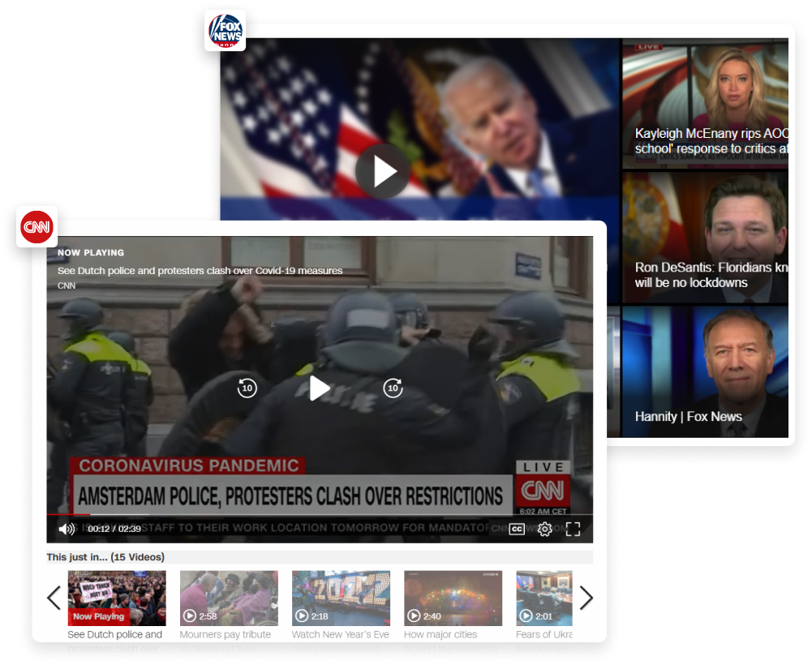Open the 2:01 Fears of Ukraine video
Viewport: 812px width, 665px height.
pyautogui.click(x=544, y=598)
